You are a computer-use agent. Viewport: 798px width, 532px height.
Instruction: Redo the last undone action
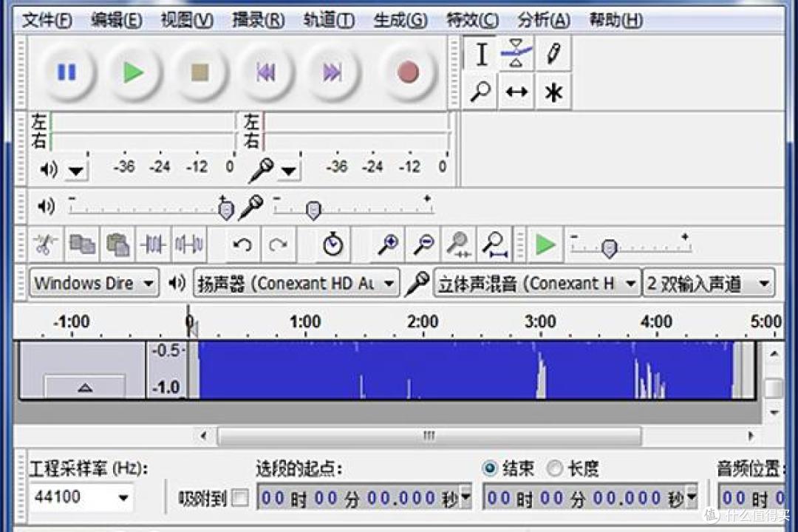(279, 245)
